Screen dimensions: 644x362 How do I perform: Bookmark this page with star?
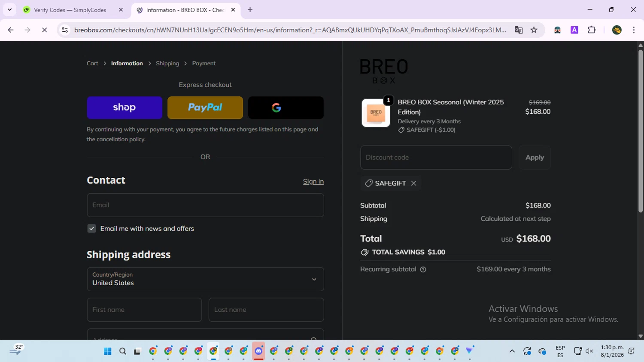point(534,30)
